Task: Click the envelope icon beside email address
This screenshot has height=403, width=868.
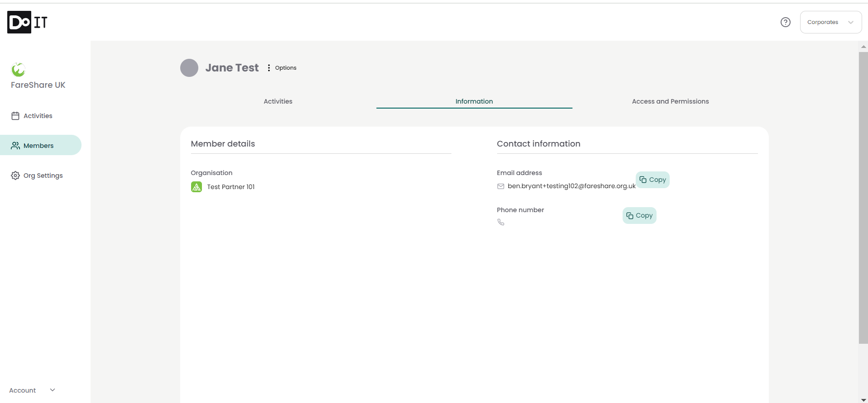Action: click(x=501, y=186)
